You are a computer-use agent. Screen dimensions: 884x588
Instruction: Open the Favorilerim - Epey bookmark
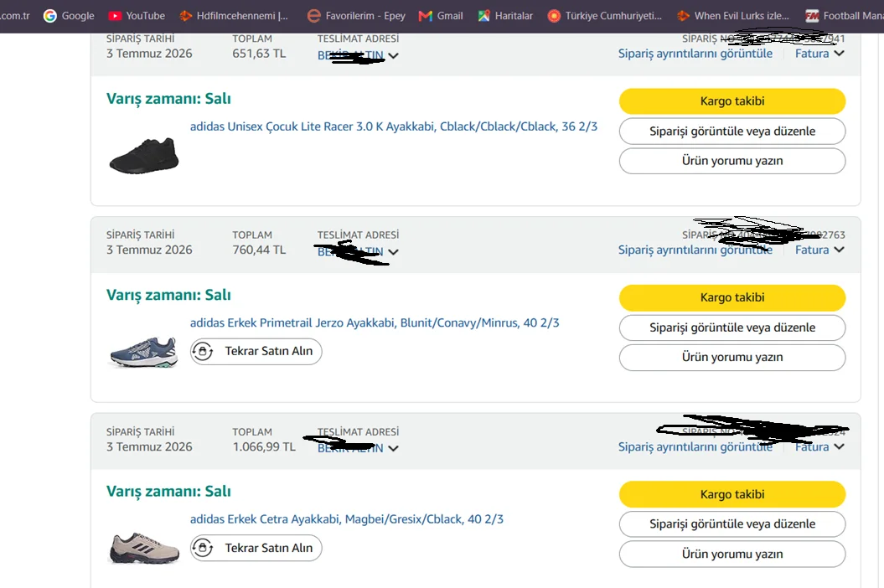[356, 16]
